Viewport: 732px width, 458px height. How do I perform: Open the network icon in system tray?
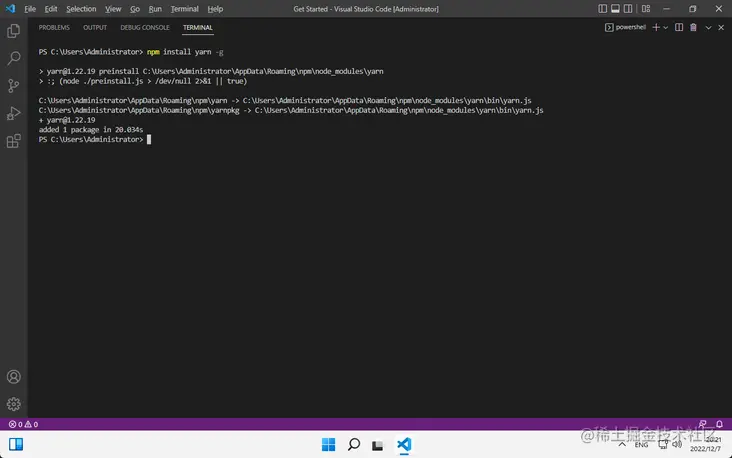pos(663,444)
